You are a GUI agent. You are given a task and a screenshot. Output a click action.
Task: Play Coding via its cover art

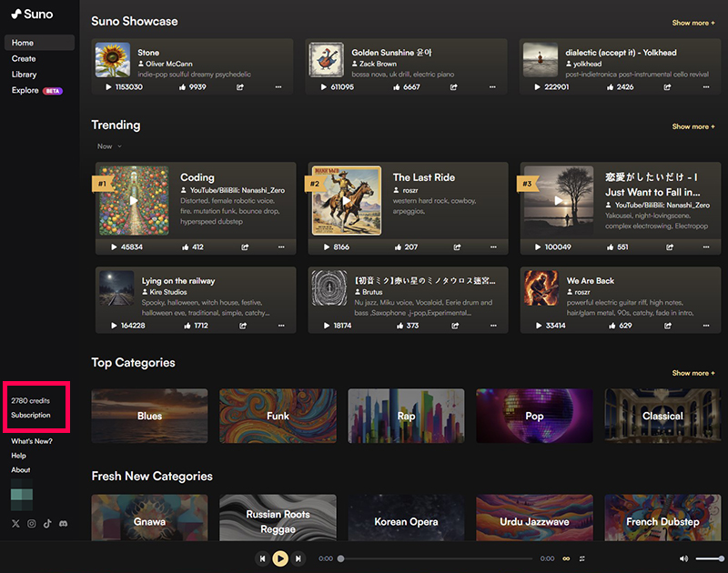tap(134, 200)
